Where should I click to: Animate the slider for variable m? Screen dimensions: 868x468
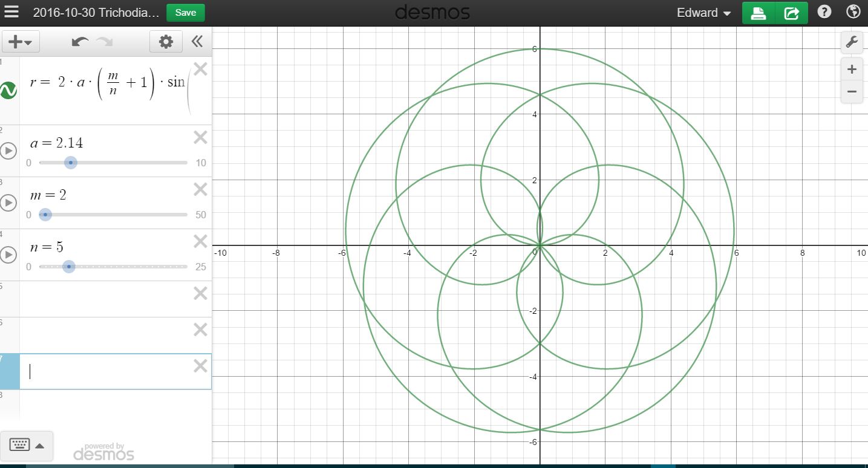(x=9, y=203)
